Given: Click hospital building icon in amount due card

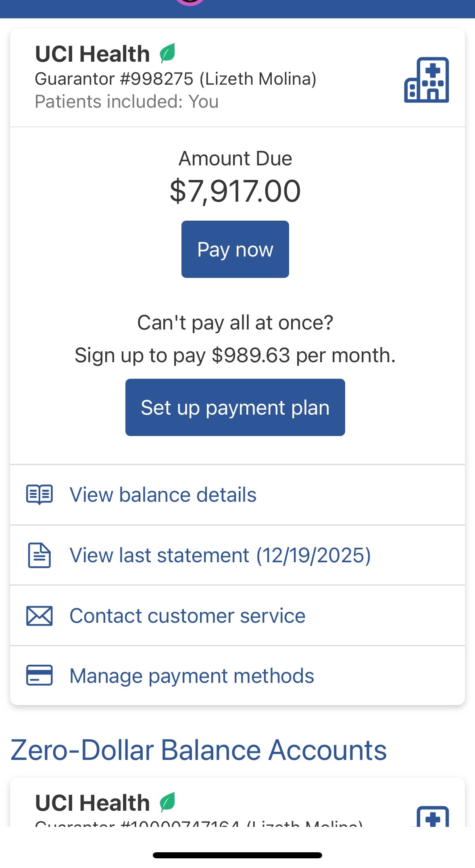Looking at the screenshot, I should (427, 80).
